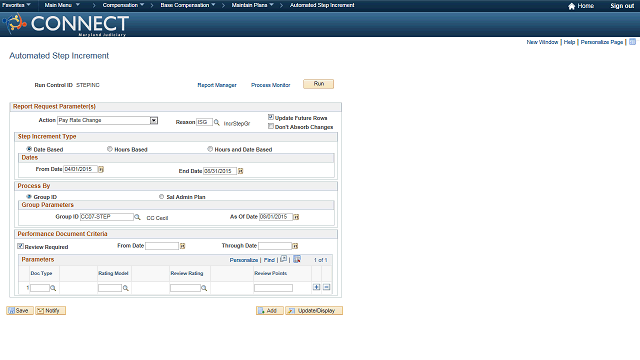Click the Doc Type input field
The width and height of the screenshot is (640, 360).
[40, 288]
